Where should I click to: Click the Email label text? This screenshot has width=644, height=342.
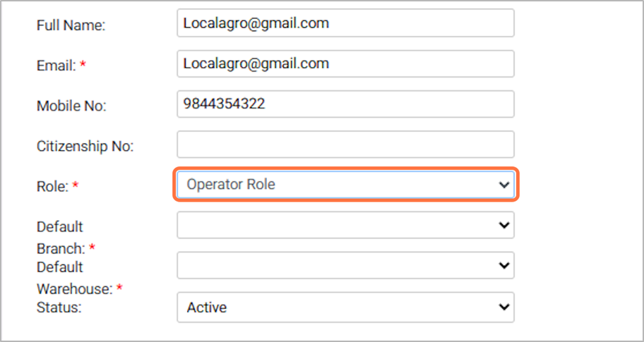[x=55, y=66]
